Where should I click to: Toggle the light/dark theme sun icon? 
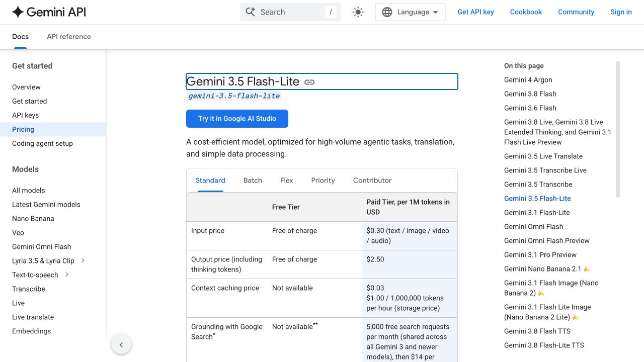coord(358,12)
